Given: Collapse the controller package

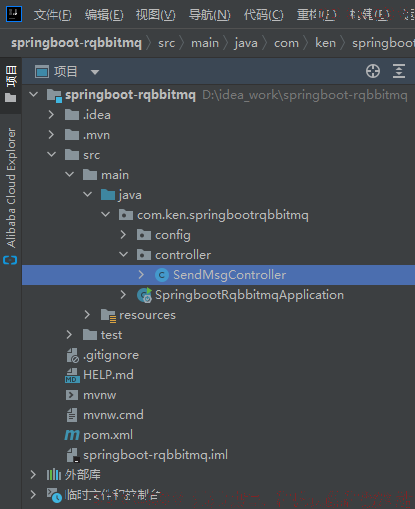Looking at the screenshot, I should [123, 254].
